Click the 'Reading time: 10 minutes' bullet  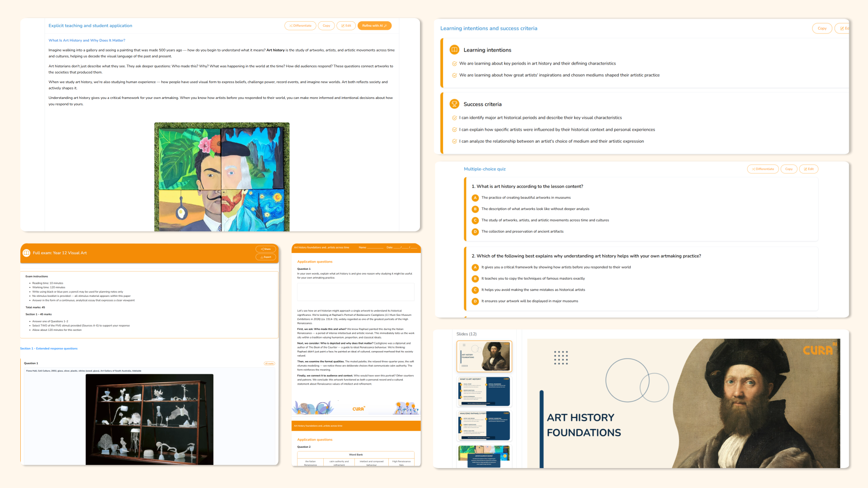pos(47,283)
